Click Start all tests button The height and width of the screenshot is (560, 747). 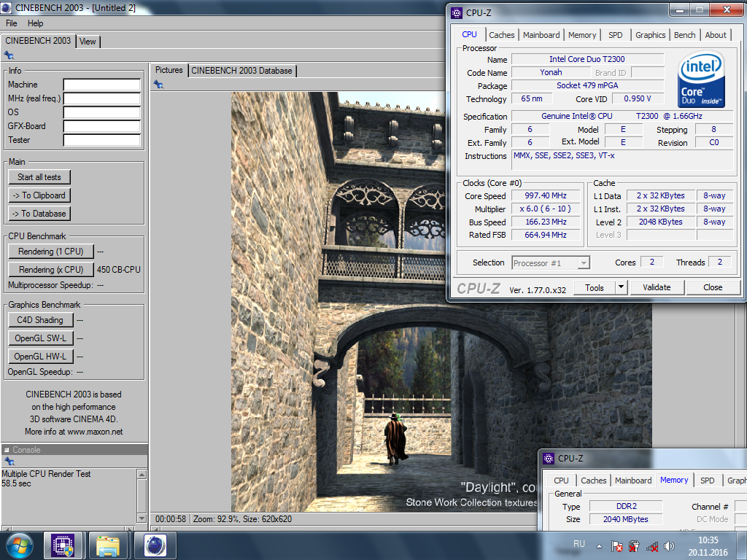[x=39, y=177]
